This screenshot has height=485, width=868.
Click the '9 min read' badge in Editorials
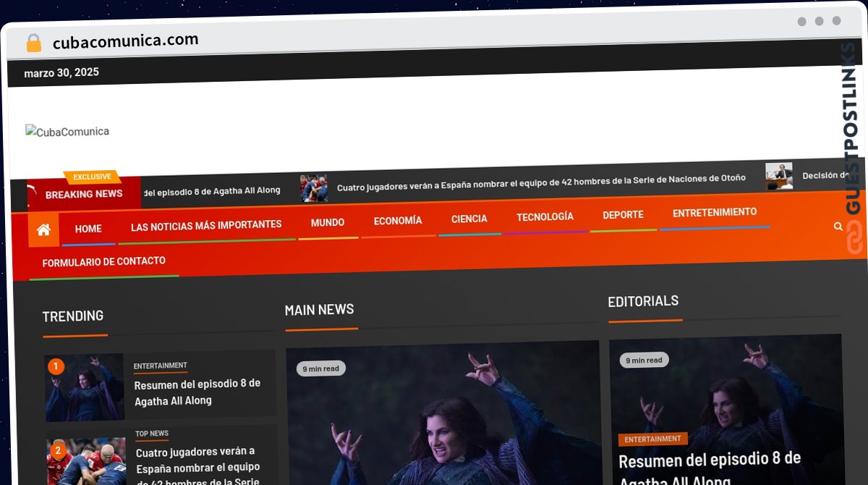644,360
